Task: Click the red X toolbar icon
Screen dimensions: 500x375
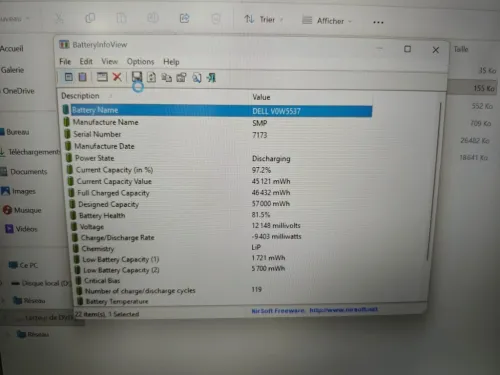Action: point(117,77)
